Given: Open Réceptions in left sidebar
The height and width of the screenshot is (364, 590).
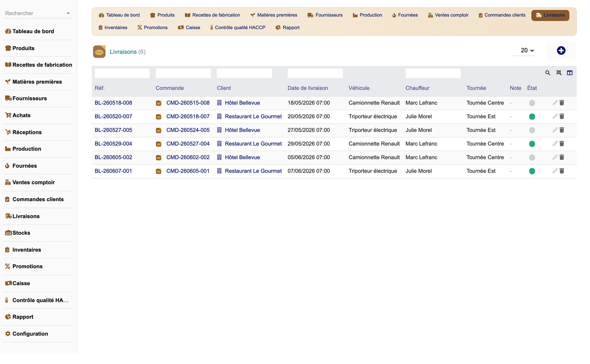Looking at the screenshot, I should (38, 132).
